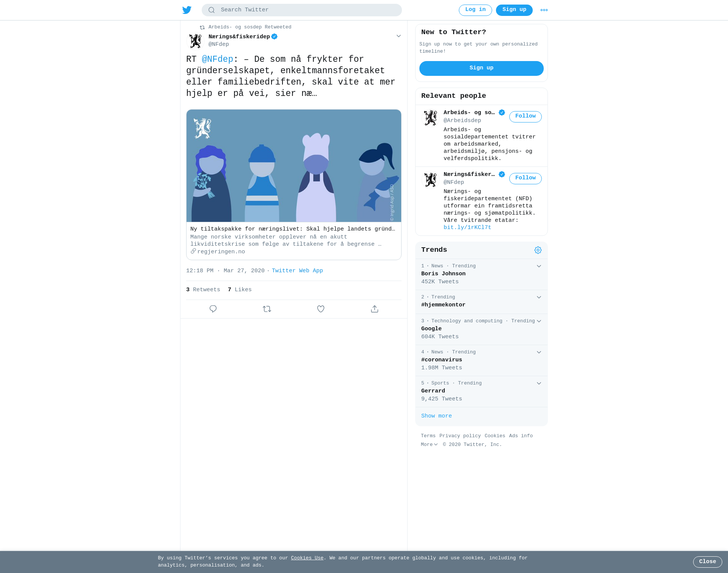Click Nærings&fiskeridep avatar on the tweet
728x573 pixels.
click(196, 41)
